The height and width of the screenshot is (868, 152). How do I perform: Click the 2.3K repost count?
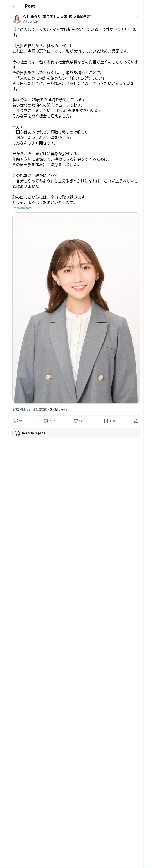(52, 421)
